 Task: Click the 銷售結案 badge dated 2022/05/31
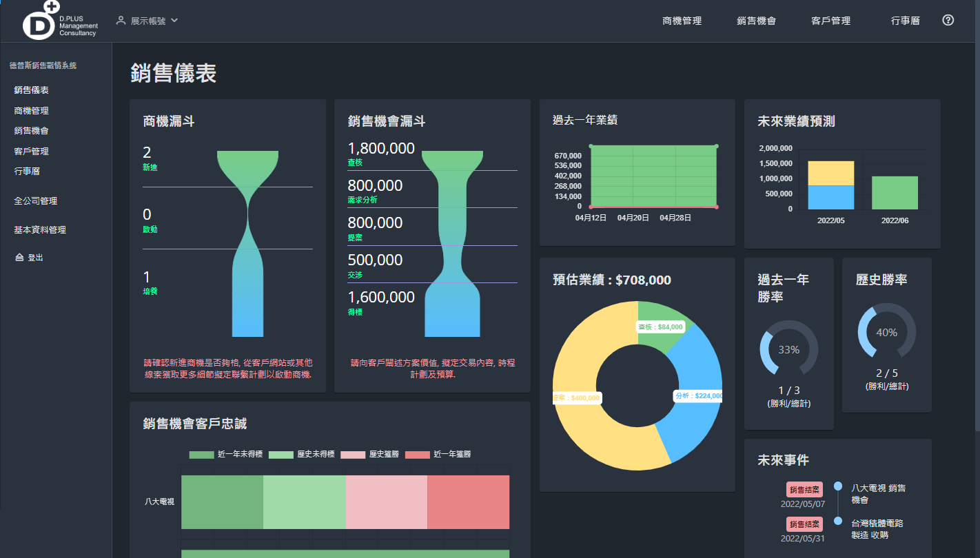pos(804,524)
